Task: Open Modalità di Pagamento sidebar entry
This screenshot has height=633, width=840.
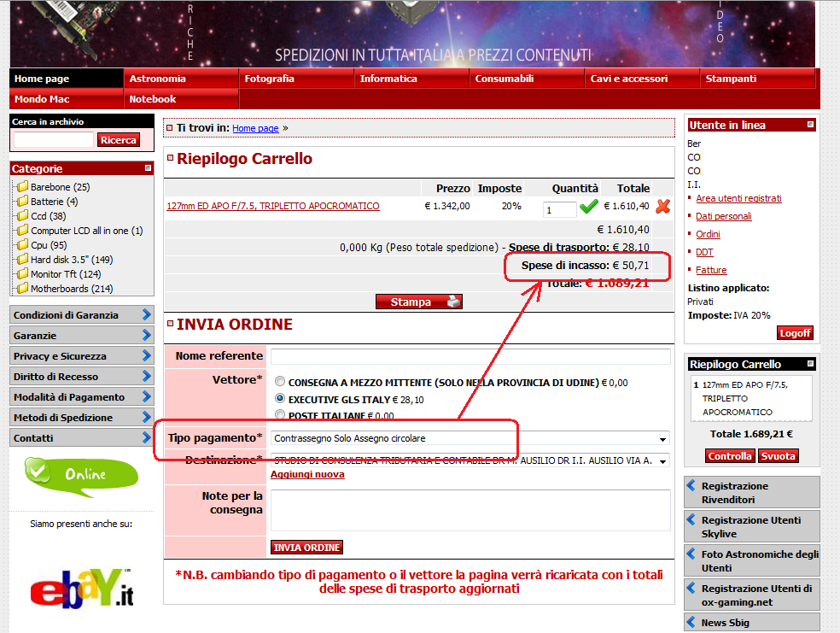Action: click(81, 396)
